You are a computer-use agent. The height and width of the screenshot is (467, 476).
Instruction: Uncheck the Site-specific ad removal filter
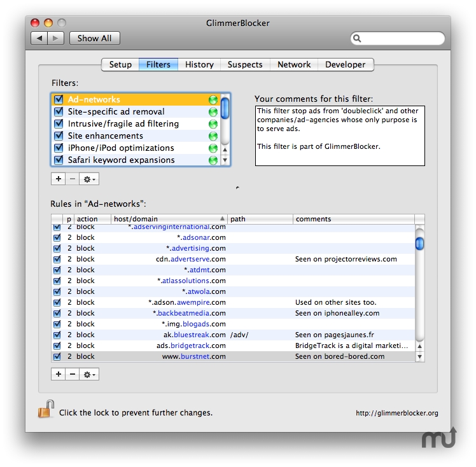tap(59, 112)
